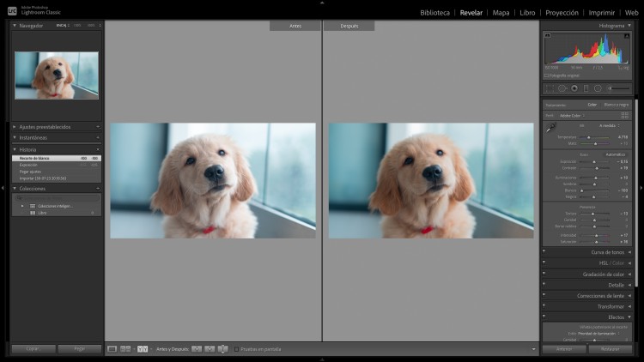The width and height of the screenshot is (644, 362).
Task: Copy After settings to Before
Action: pos(210,349)
